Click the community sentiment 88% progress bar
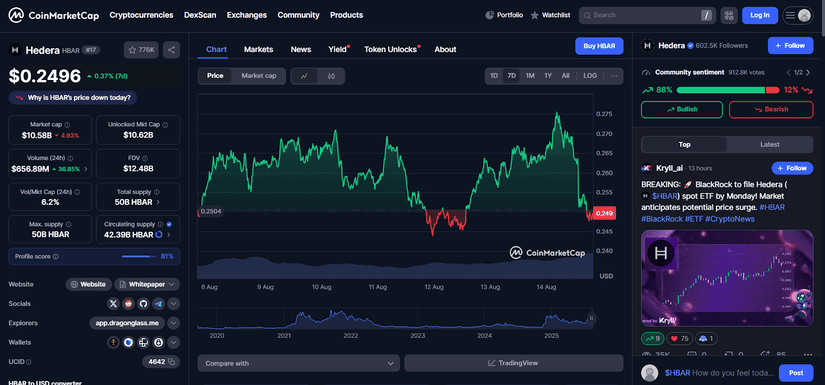This screenshot has height=385, width=825. tap(720, 90)
